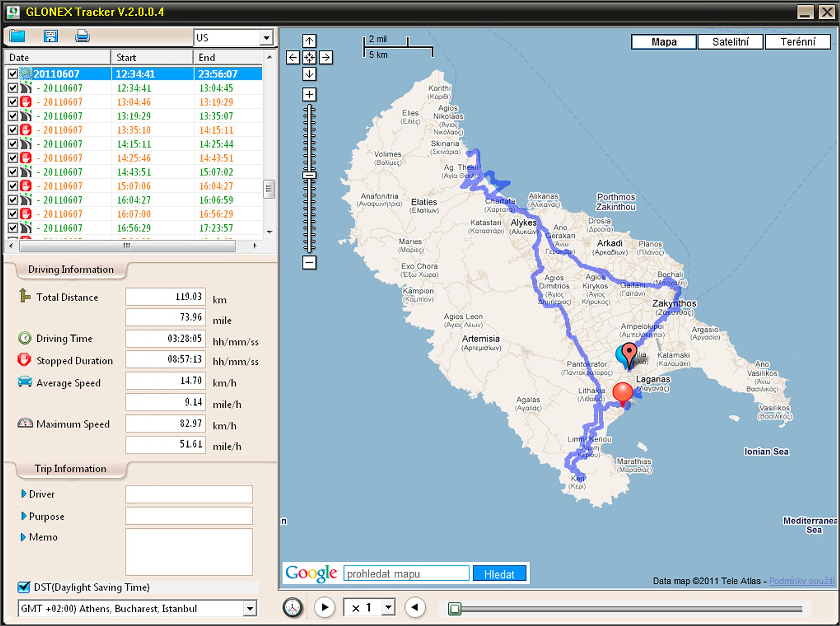Click the Average Speed car icon
Viewport: 840px width, 626px height.
point(25,381)
